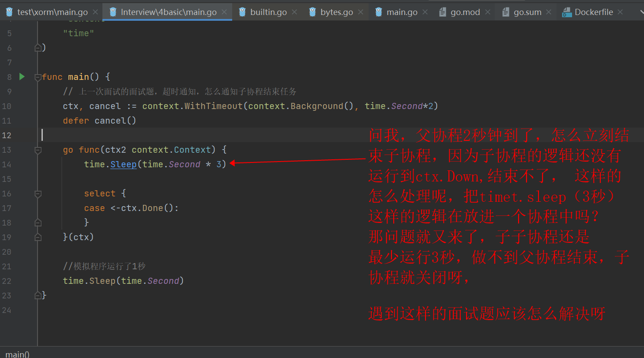Close the bytes.go tab
This screenshot has height=358, width=644.
pos(361,12)
